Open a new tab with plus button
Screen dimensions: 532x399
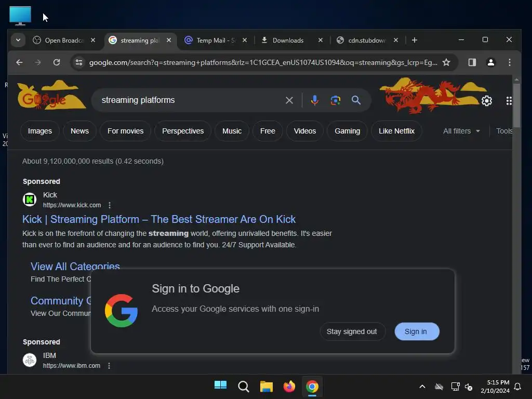[x=414, y=40]
